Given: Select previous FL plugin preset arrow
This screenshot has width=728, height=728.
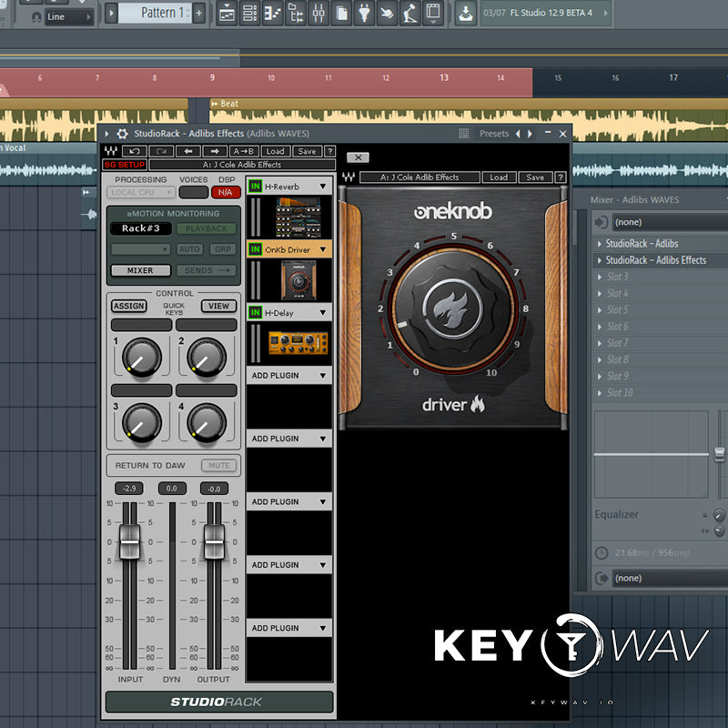Looking at the screenshot, I should [x=518, y=134].
